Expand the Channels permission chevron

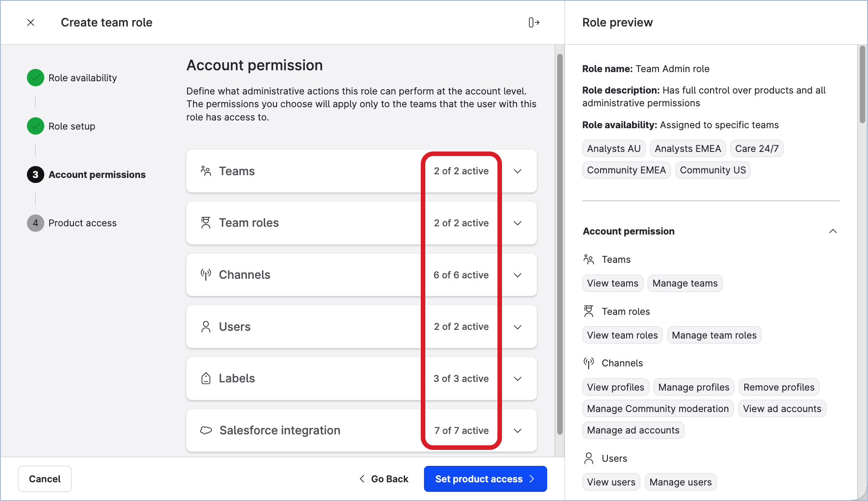click(x=518, y=275)
